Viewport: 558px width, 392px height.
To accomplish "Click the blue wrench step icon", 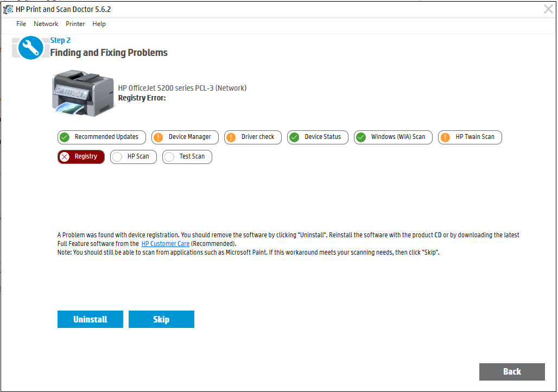I will (30, 48).
